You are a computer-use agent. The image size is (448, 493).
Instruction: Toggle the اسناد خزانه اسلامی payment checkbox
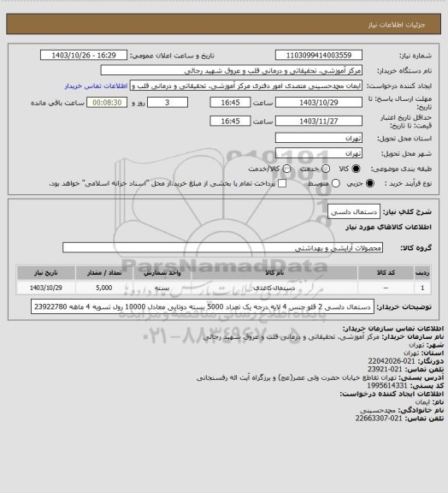pyautogui.click(x=282, y=183)
